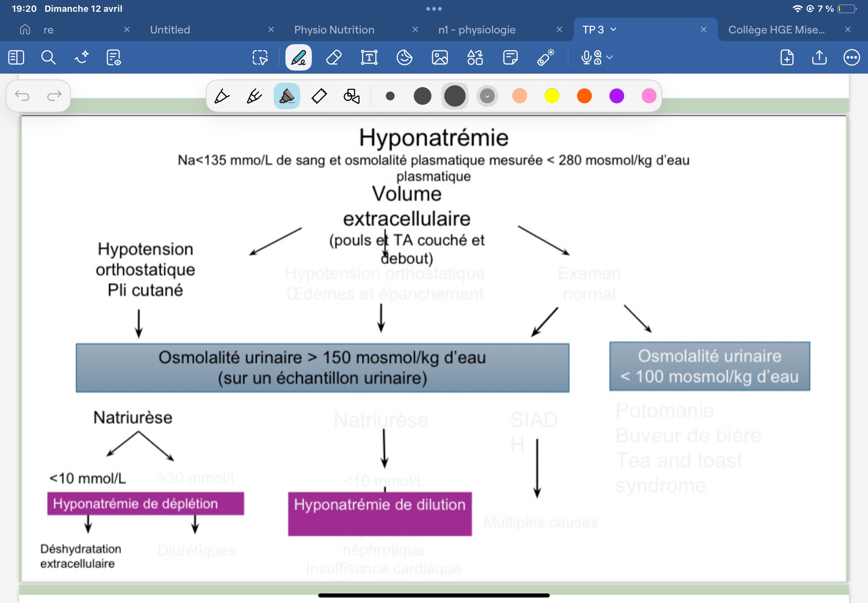This screenshot has height=603, width=868.
Task: Choose the purple color swatch
Action: pos(616,96)
